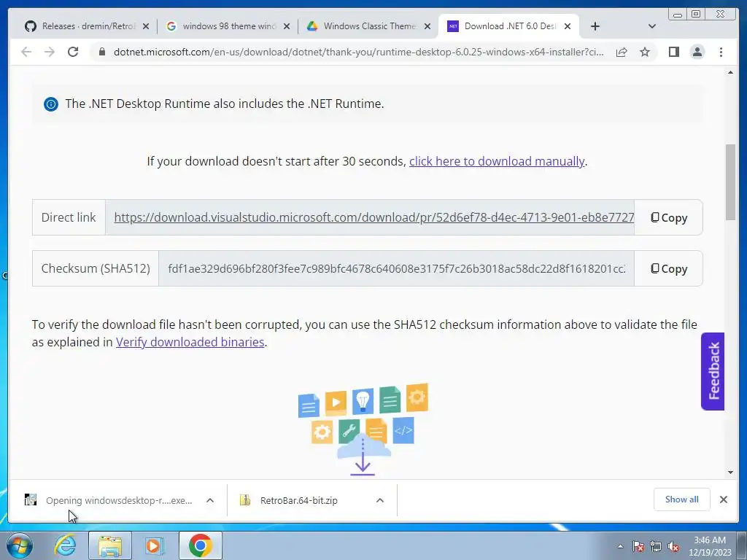Click the browser Forward arrow
This screenshot has height=560, width=747.
click(x=50, y=52)
